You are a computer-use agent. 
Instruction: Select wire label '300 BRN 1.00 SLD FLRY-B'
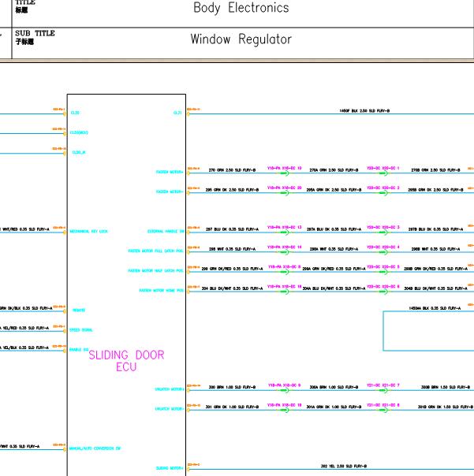click(232, 387)
